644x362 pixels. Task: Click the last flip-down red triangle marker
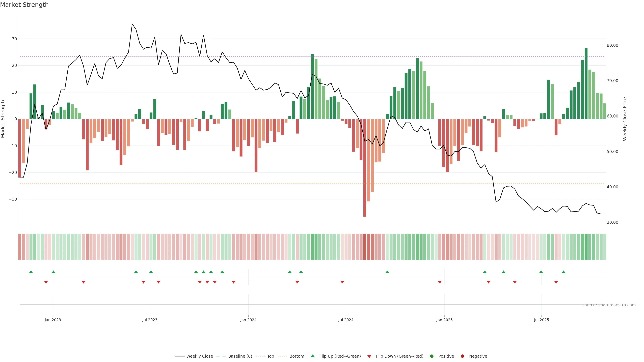click(556, 282)
